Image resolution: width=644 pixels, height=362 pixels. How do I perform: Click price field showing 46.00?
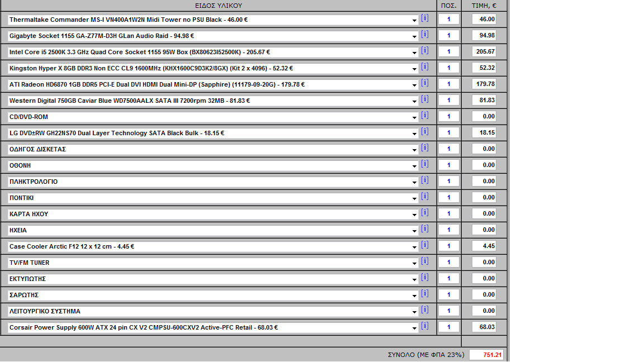(x=484, y=20)
